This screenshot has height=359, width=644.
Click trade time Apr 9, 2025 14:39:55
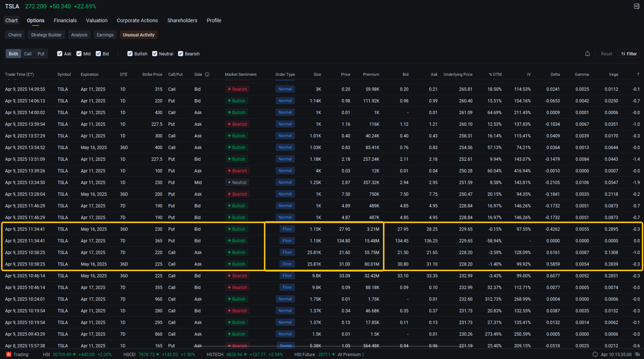tap(25, 89)
